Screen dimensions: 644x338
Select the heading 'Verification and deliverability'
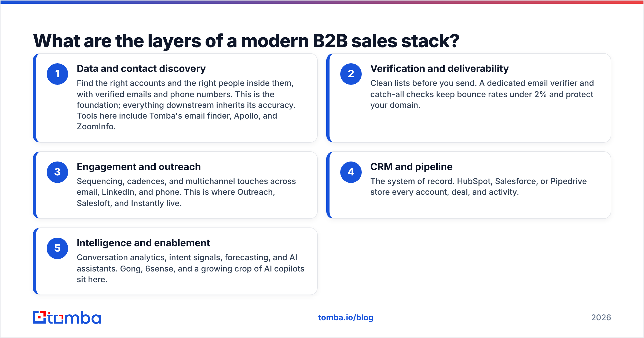point(440,69)
